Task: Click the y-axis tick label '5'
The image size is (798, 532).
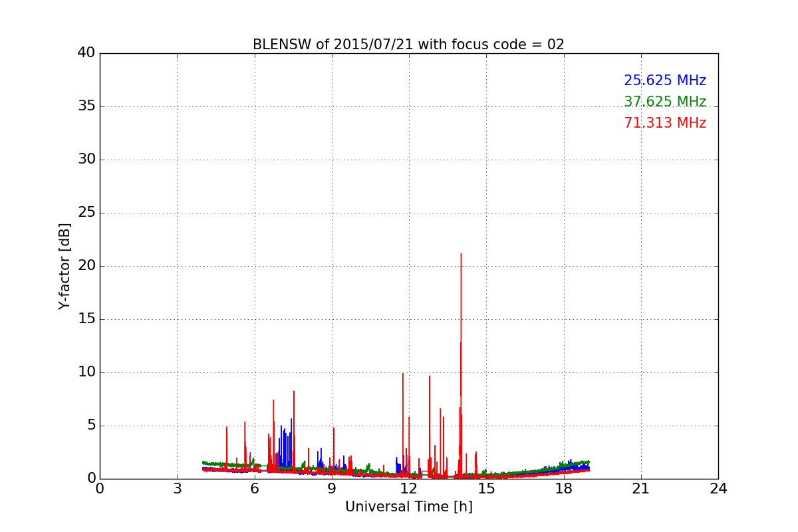Action: 90,425
